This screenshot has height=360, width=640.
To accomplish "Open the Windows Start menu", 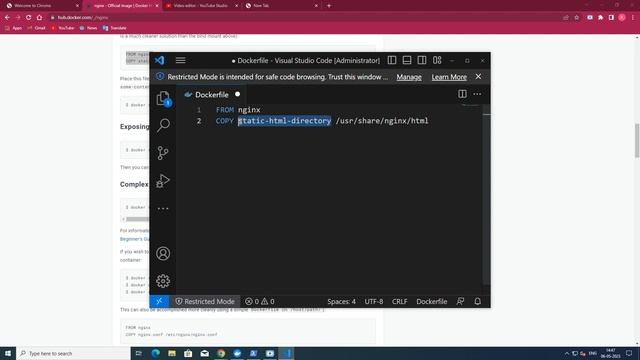I will click(8, 353).
